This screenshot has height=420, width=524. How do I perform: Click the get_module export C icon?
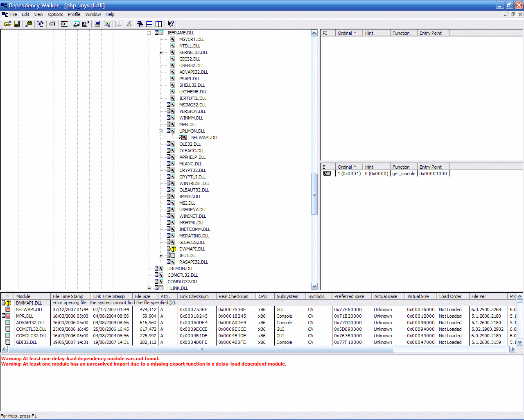327,174
